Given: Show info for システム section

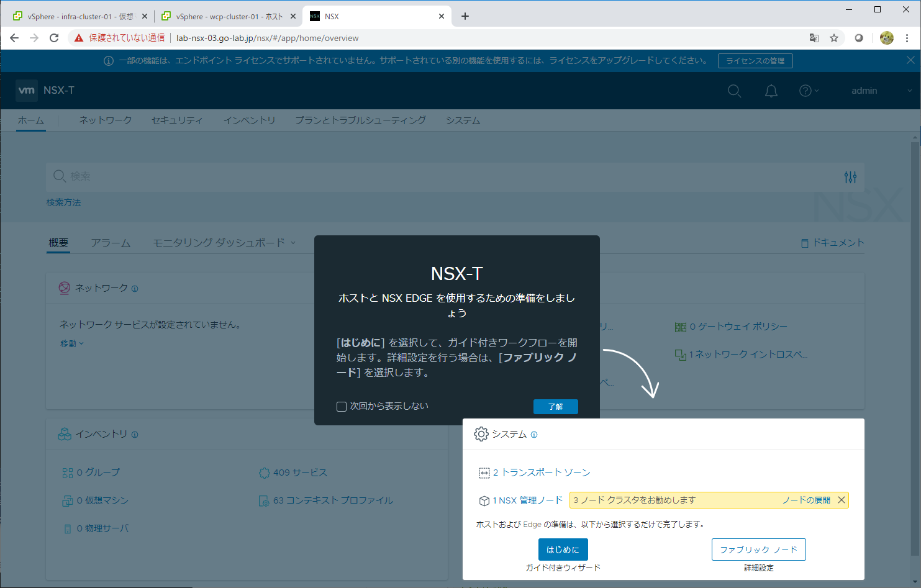Looking at the screenshot, I should pyautogui.click(x=534, y=435).
